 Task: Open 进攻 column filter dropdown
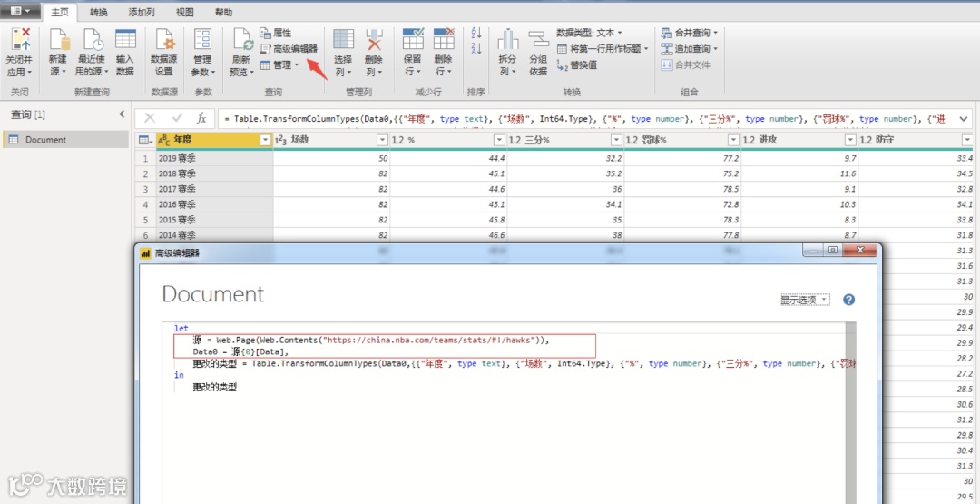(850, 140)
